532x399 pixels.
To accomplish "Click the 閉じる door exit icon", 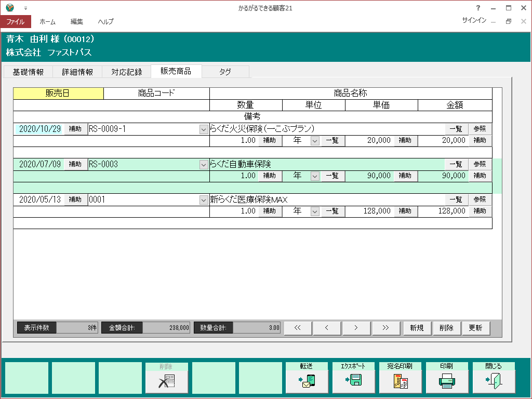I will pos(494,381).
